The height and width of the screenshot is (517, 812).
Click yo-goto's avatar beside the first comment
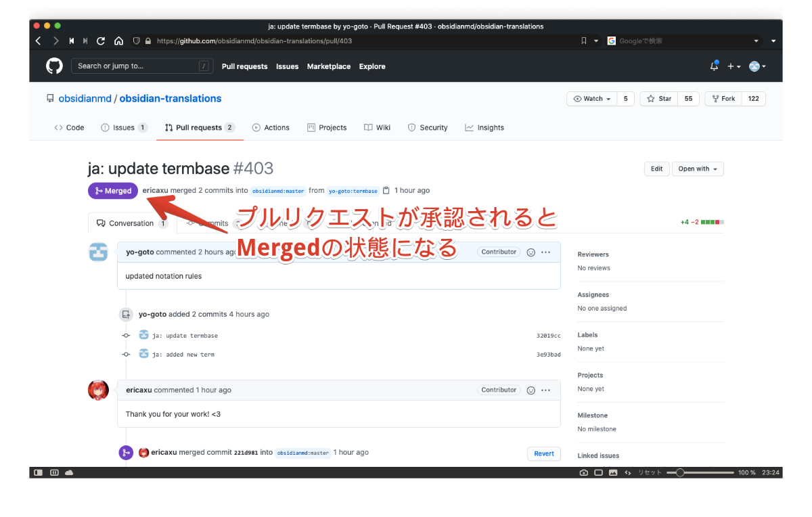[98, 252]
